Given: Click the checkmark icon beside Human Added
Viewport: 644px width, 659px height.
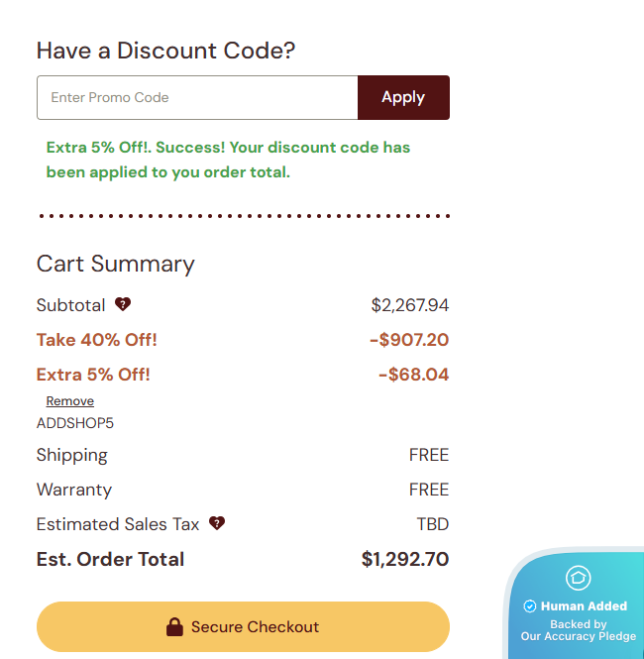Looking at the screenshot, I should pyautogui.click(x=529, y=606).
